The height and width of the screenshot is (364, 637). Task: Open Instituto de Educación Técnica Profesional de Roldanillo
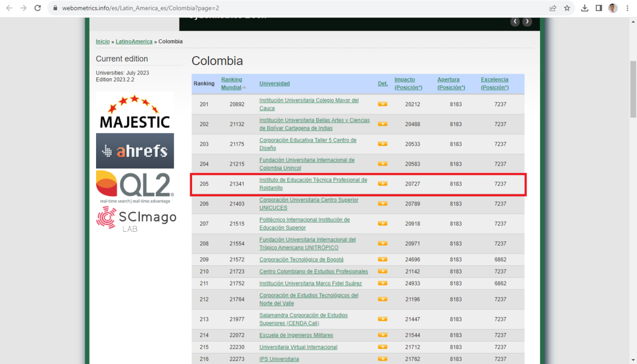point(313,184)
